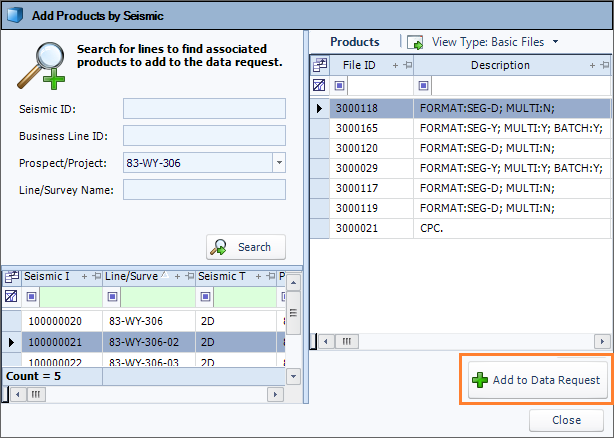Close the Add Products dialog
Image resolution: width=614 pixels, height=438 pixels.
(x=566, y=420)
